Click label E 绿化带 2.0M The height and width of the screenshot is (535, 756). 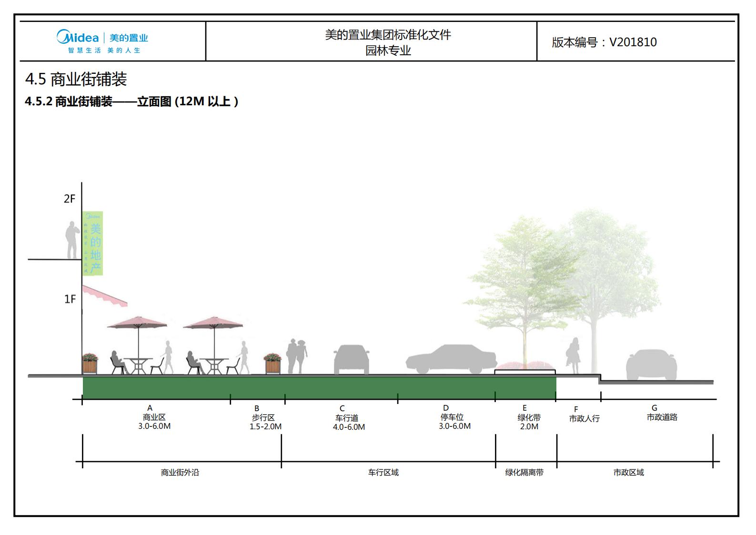pos(529,417)
